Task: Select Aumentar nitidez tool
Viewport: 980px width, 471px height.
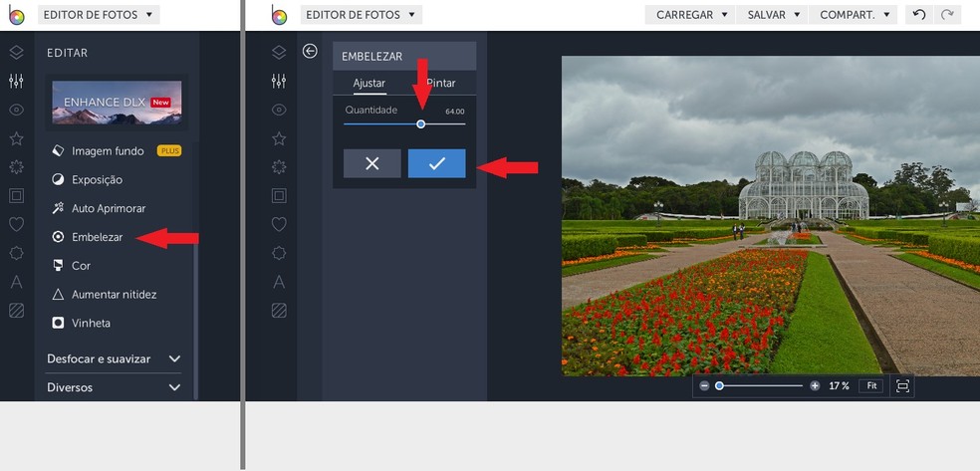Action: (x=105, y=295)
